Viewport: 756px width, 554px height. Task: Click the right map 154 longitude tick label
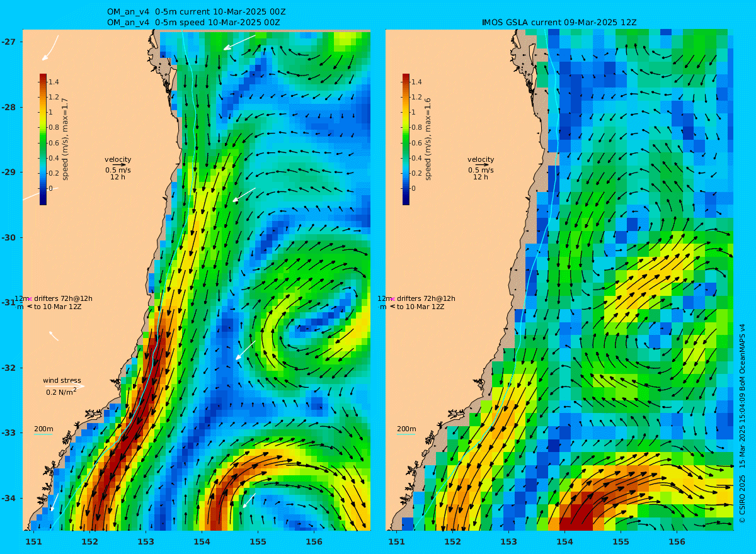point(564,541)
